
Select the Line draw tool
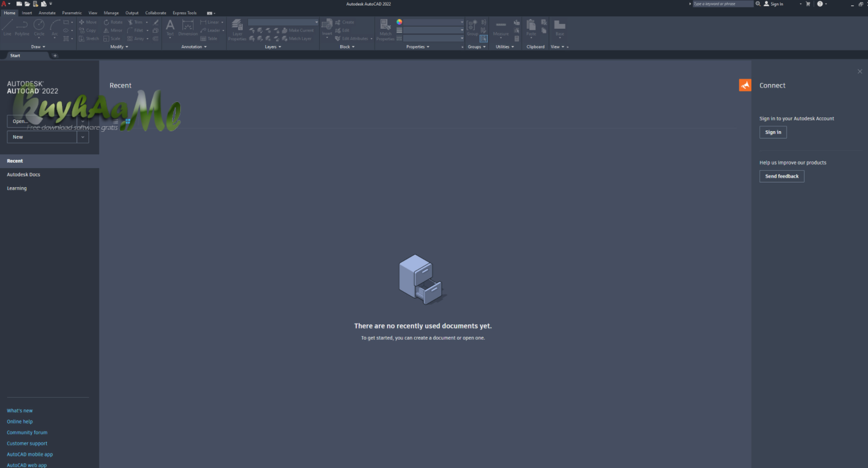7,28
